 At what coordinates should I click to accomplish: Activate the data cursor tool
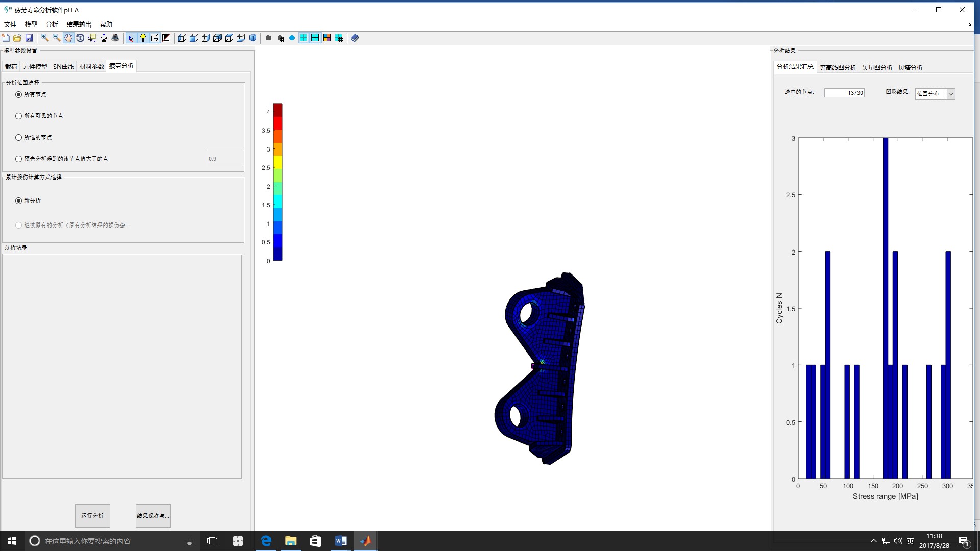tap(92, 38)
